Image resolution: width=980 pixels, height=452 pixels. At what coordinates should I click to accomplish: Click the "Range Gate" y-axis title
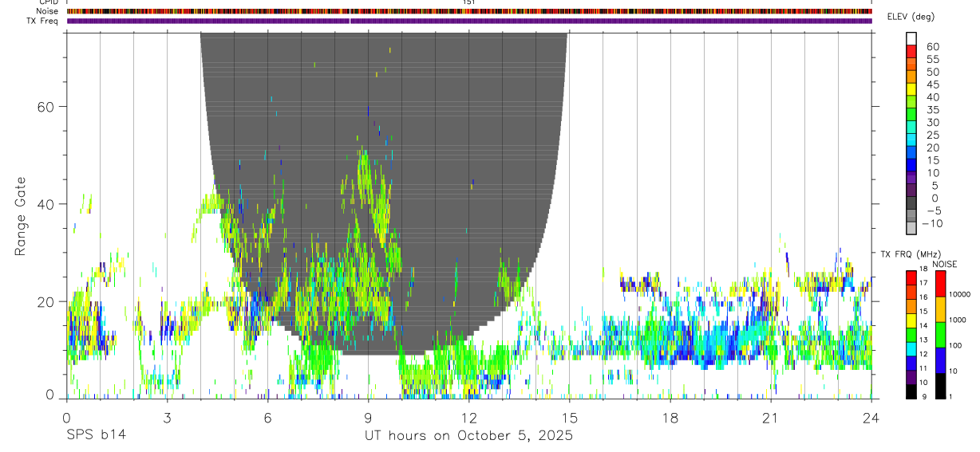tap(20, 217)
